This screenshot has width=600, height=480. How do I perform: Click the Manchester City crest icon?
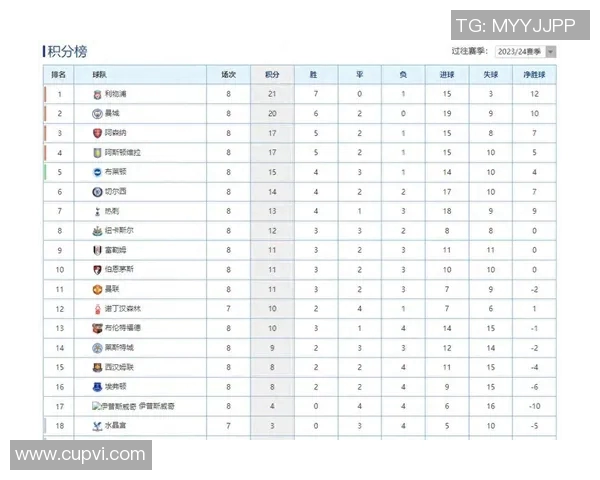tap(97, 113)
